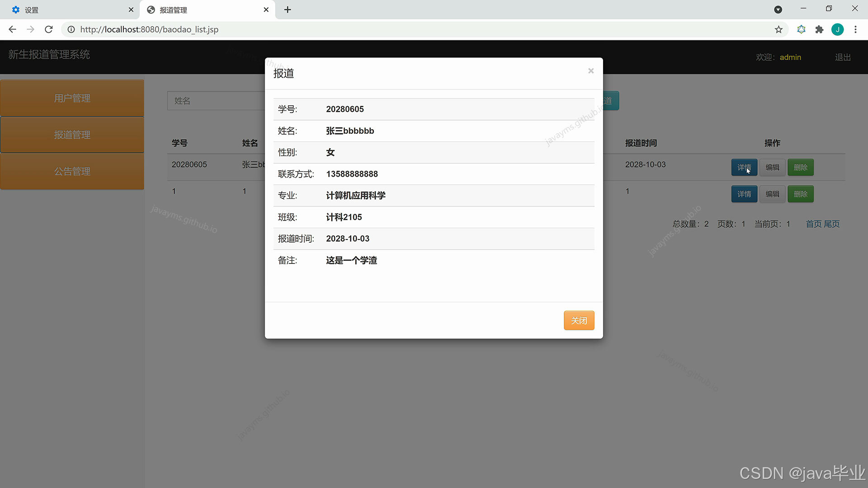Go back with the browser back arrow
This screenshot has width=868, height=488.
12,29
